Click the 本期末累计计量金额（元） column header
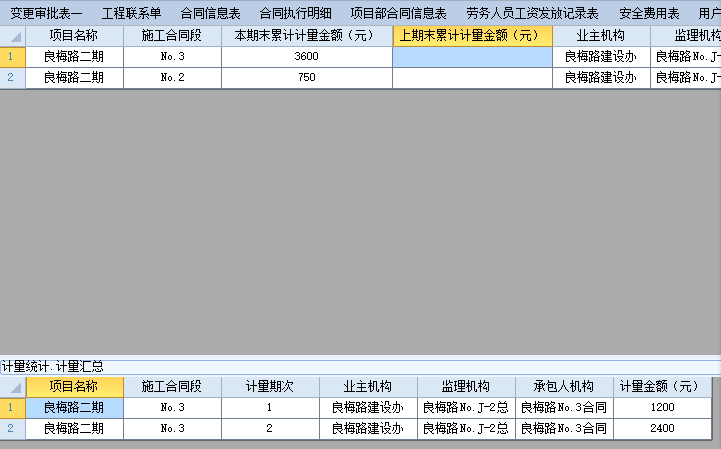This screenshot has width=721, height=449. [x=306, y=36]
